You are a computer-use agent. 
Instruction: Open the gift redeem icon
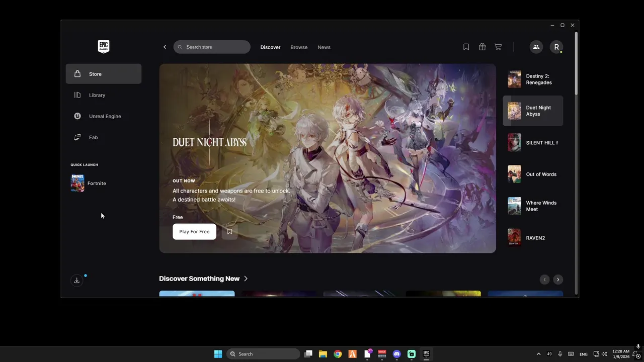[482, 47]
